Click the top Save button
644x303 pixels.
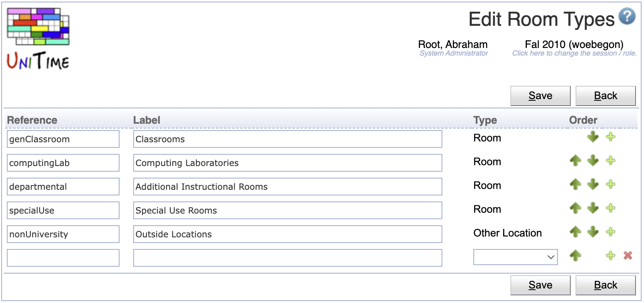(541, 96)
